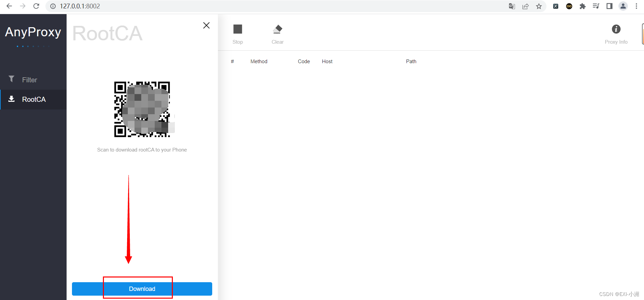Go back in browser history
644x300 pixels.
pos(9,6)
